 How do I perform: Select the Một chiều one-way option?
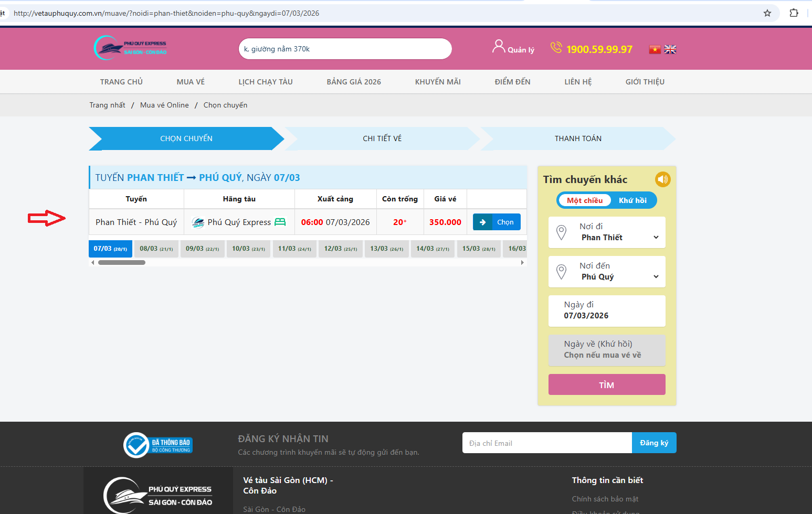(584, 200)
